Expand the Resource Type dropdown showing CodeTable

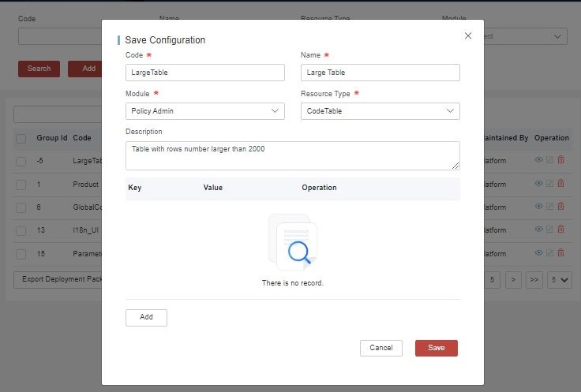pyautogui.click(x=380, y=111)
